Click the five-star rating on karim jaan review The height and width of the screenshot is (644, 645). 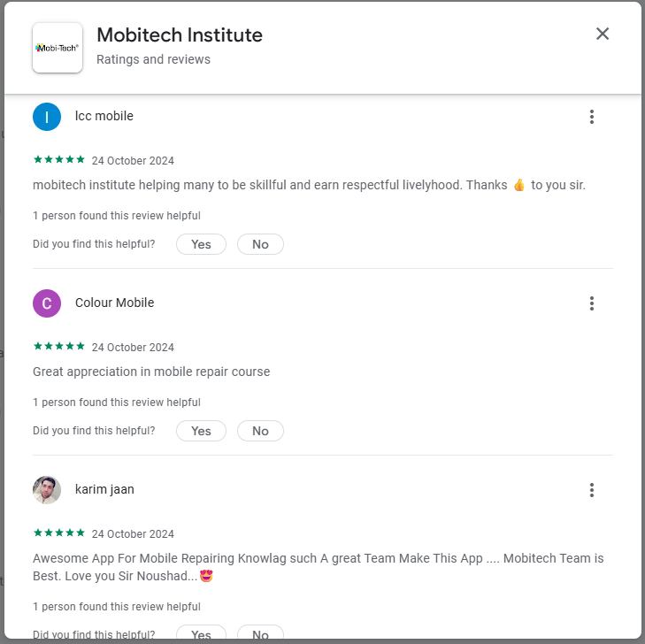point(59,533)
